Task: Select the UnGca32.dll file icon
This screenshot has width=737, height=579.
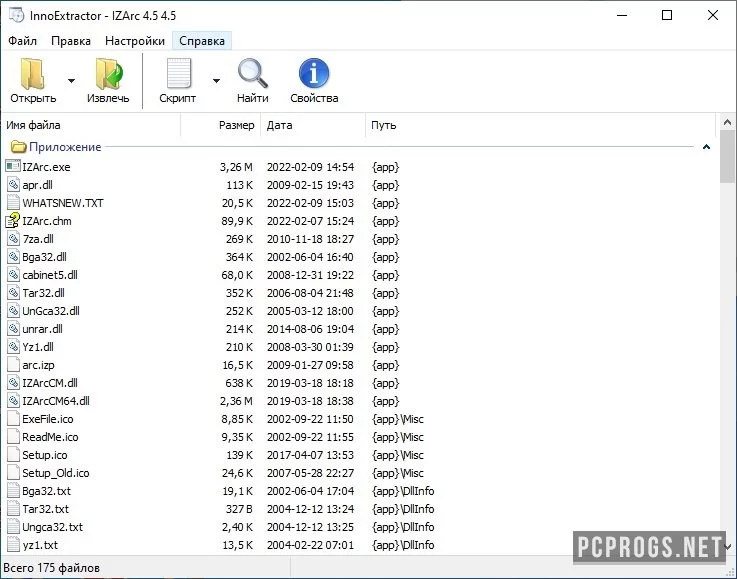Action: [13, 311]
